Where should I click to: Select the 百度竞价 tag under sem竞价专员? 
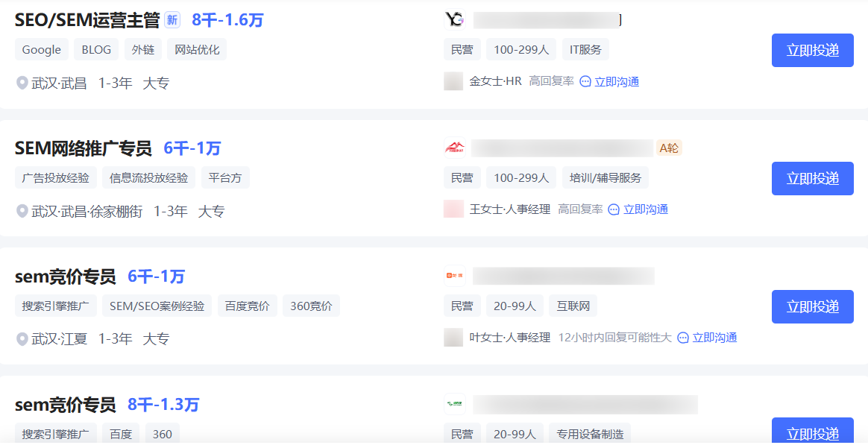click(247, 306)
